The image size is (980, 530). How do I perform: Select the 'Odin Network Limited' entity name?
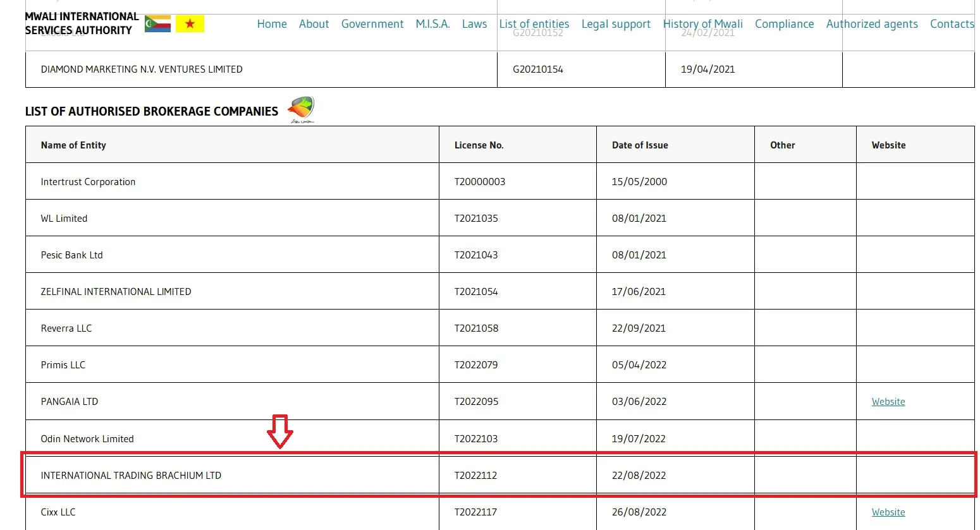click(87, 439)
